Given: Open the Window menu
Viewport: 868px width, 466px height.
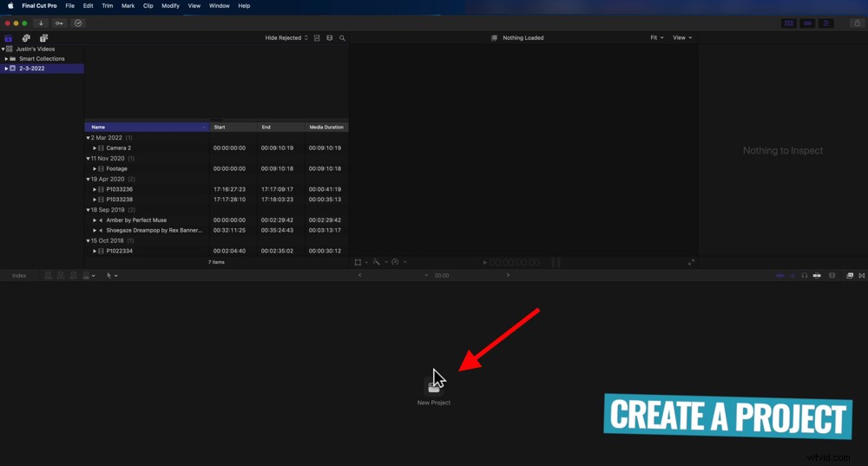Looking at the screenshot, I should (220, 5).
